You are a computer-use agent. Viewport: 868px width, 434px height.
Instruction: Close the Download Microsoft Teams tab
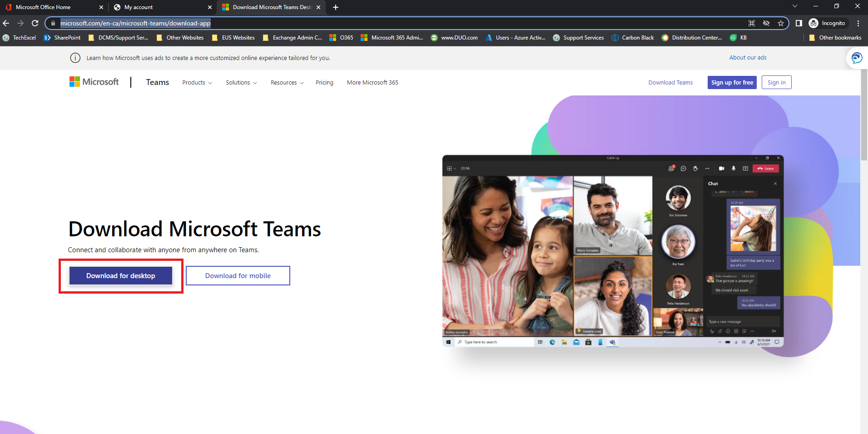tap(318, 7)
